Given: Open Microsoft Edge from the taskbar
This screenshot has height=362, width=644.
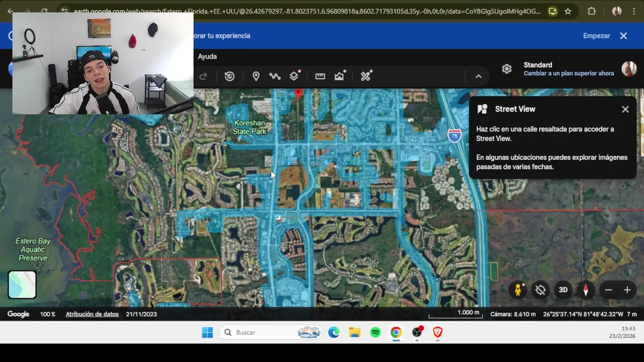Looking at the screenshot, I should coord(334,332).
